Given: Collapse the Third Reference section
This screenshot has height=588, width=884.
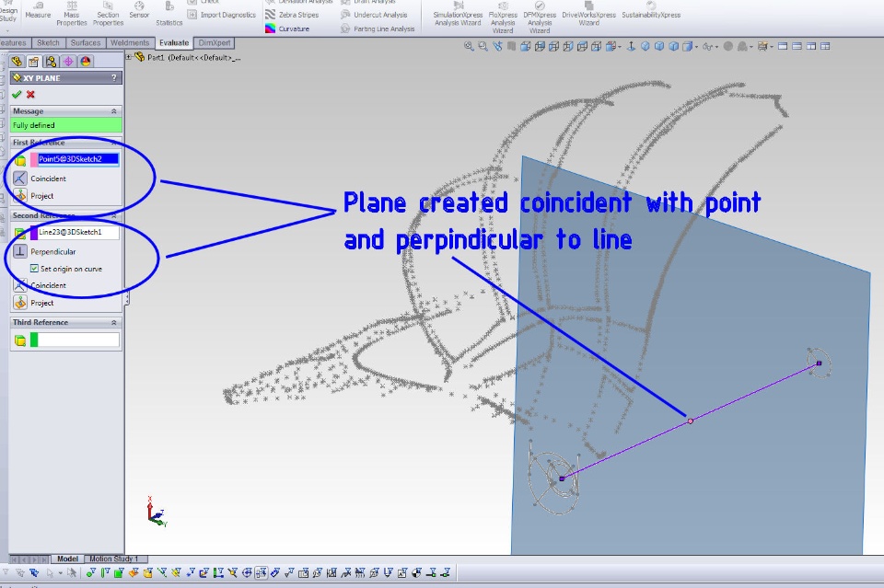Looking at the screenshot, I should coord(114,322).
